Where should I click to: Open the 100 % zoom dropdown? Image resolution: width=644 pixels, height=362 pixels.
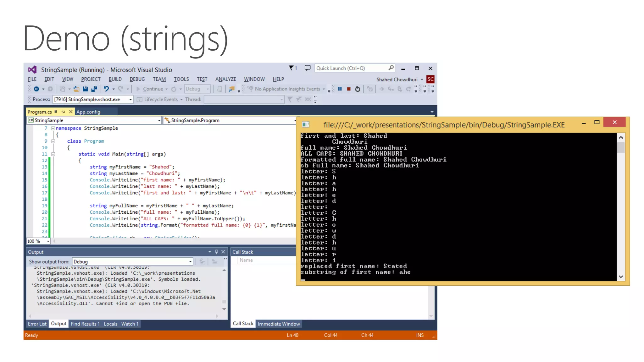click(x=48, y=241)
